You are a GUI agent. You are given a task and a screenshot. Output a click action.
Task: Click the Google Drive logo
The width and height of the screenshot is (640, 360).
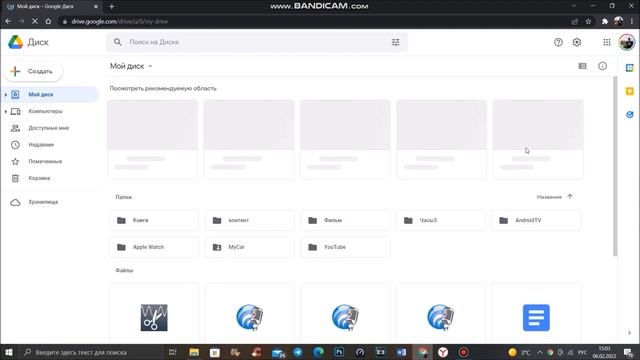[16, 42]
